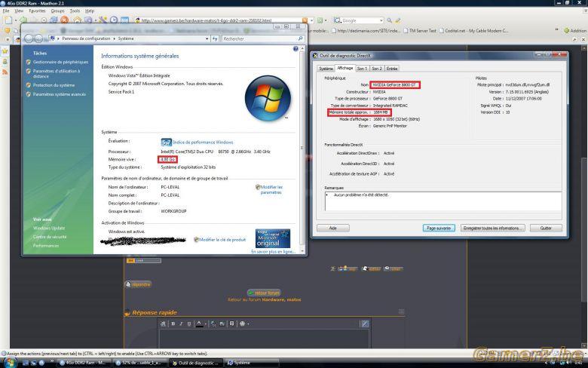Click the Panneau de configuration breadcrumb
588x368 pixels.
point(86,38)
